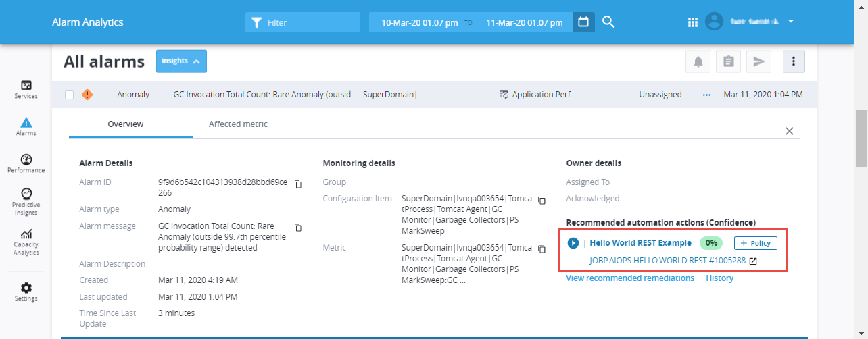Image resolution: width=868 pixels, height=339 pixels.
Task: Click the clipboard notes icon
Action: (728, 61)
